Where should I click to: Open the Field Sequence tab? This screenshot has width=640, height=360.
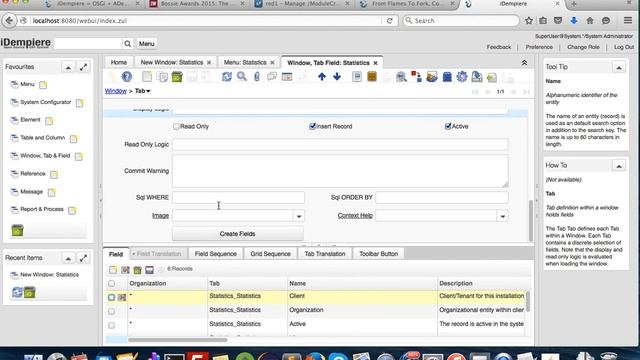click(x=216, y=254)
